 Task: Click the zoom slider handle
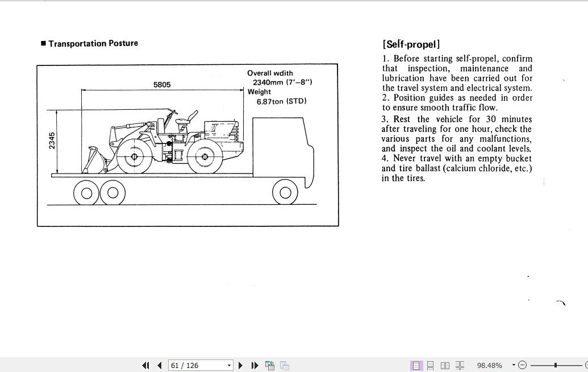point(556,365)
